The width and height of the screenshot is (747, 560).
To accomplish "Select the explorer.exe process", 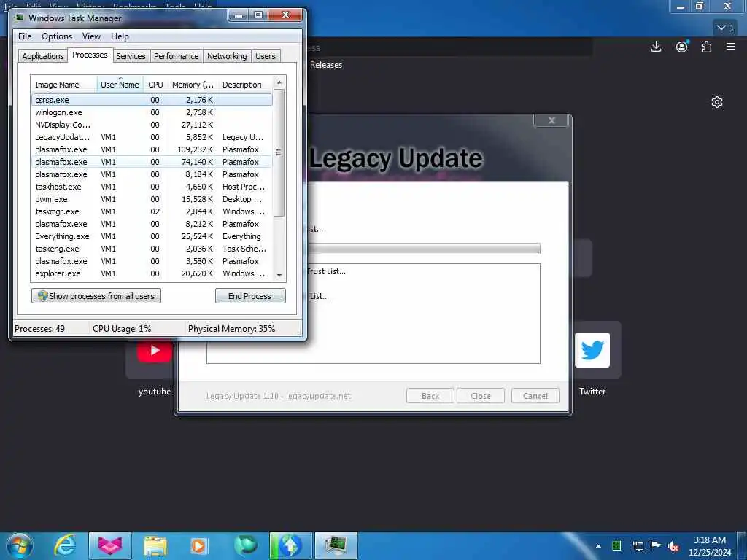I will click(152, 273).
